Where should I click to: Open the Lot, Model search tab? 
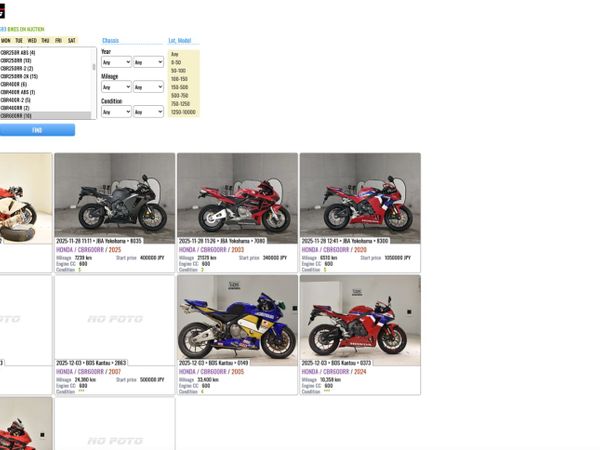(x=180, y=41)
